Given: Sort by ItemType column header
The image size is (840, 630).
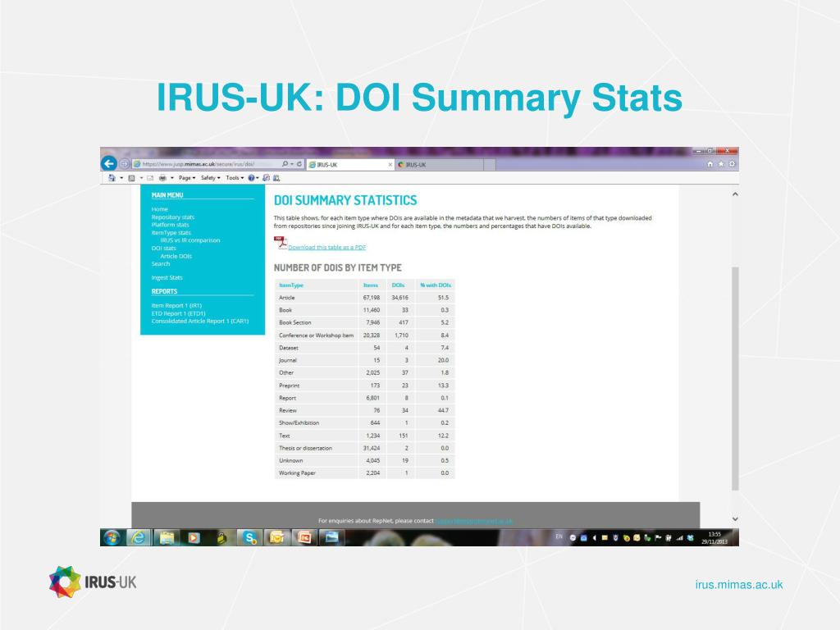Looking at the screenshot, I should coord(291,285).
